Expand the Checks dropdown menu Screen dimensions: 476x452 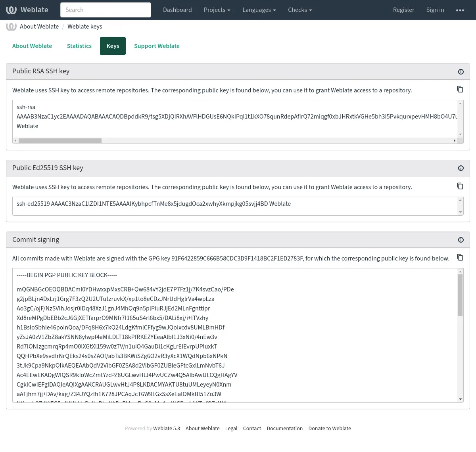tap(300, 10)
